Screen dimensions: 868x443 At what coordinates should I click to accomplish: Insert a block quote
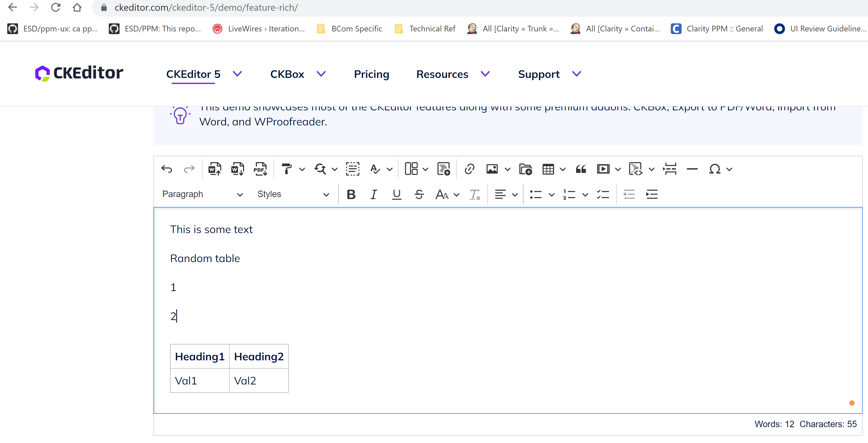coord(581,169)
